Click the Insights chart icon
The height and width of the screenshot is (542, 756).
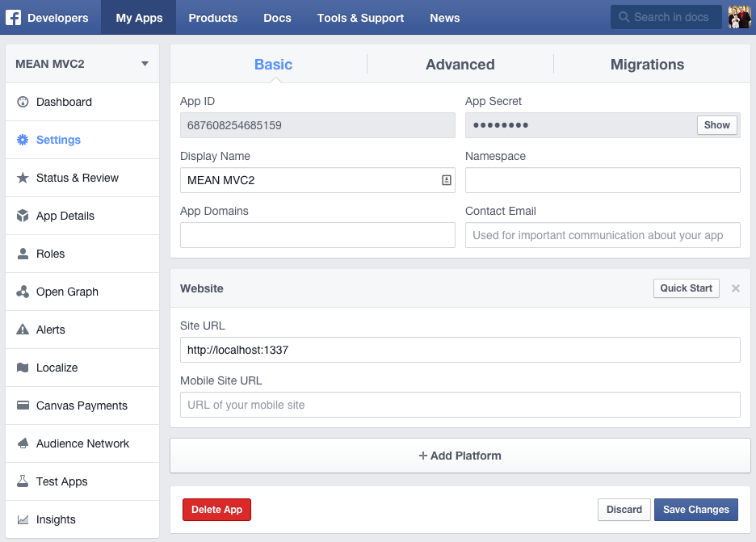point(23,519)
